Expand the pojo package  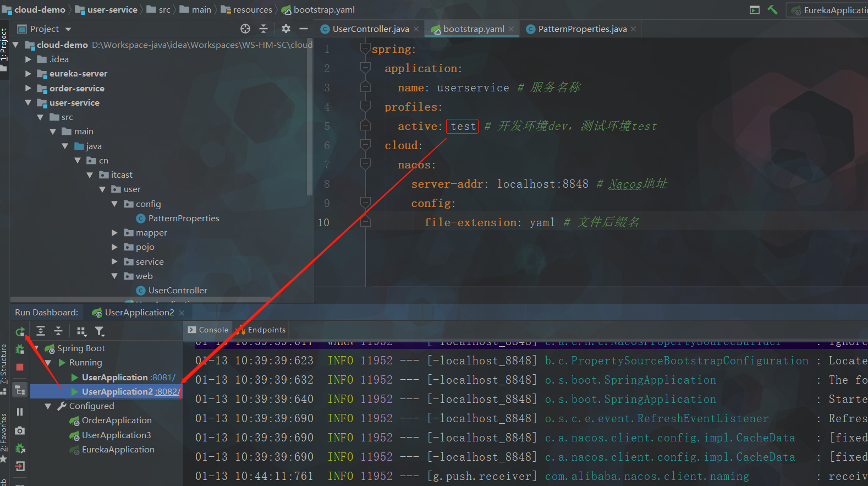[x=115, y=247]
